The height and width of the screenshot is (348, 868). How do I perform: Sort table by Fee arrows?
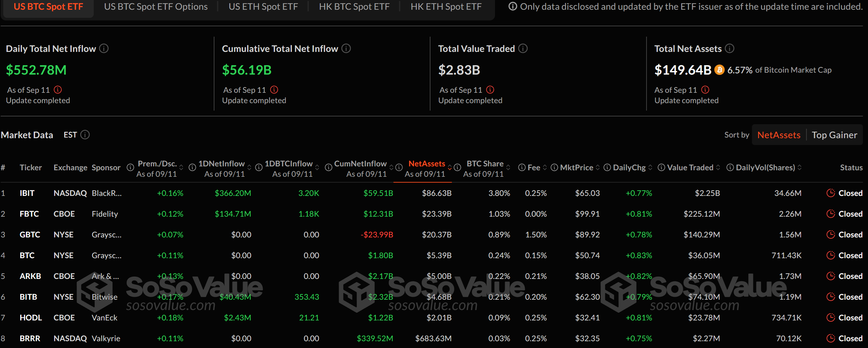[545, 167]
